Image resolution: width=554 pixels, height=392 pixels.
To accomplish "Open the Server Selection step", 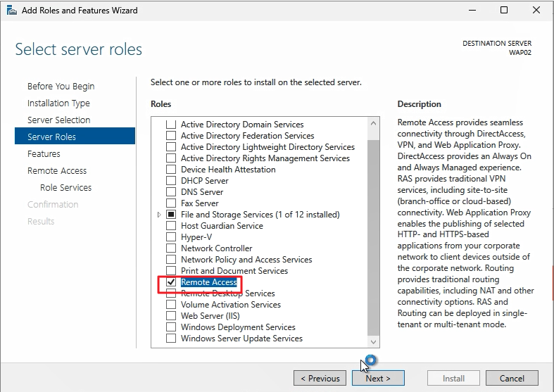I will point(59,120).
